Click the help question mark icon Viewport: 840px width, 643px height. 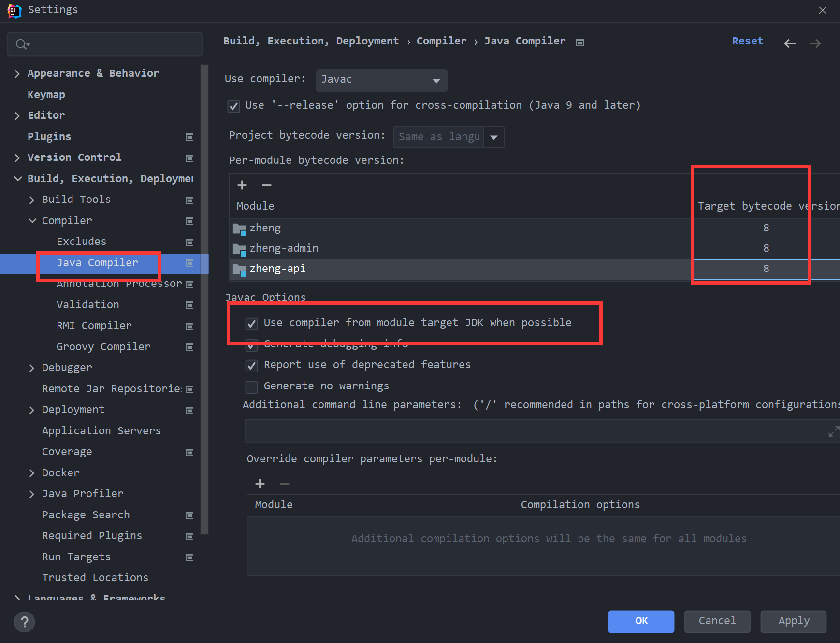click(x=24, y=622)
